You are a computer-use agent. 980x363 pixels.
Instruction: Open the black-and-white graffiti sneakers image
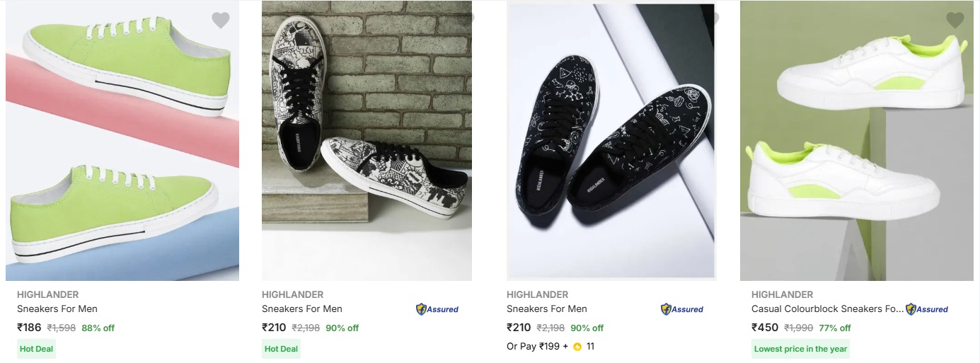[367, 142]
